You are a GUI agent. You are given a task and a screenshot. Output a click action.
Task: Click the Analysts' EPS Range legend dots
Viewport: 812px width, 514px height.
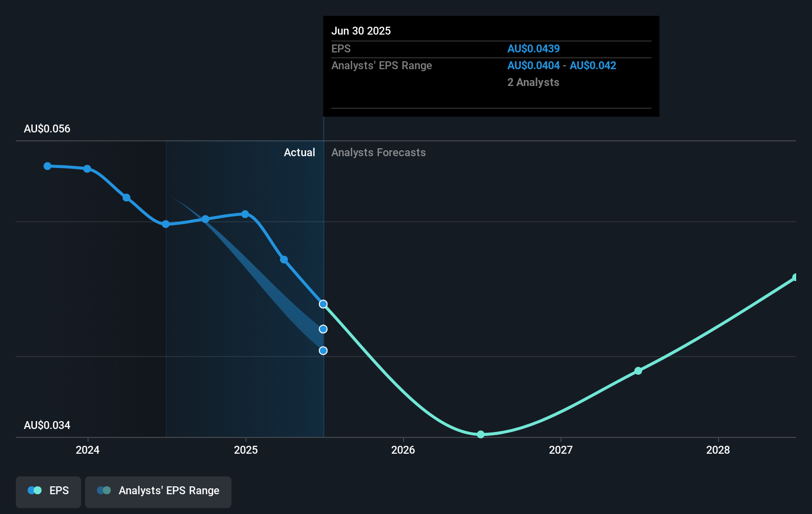(x=103, y=490)
